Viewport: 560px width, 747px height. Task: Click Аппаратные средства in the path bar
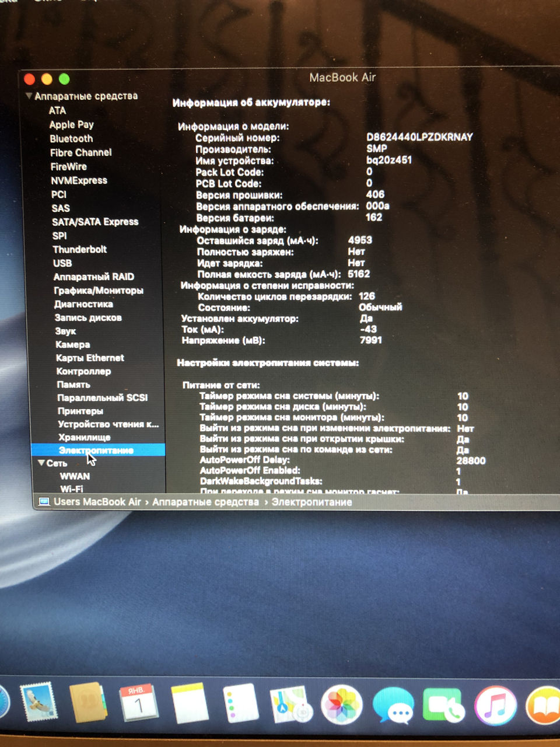(205, 502)
